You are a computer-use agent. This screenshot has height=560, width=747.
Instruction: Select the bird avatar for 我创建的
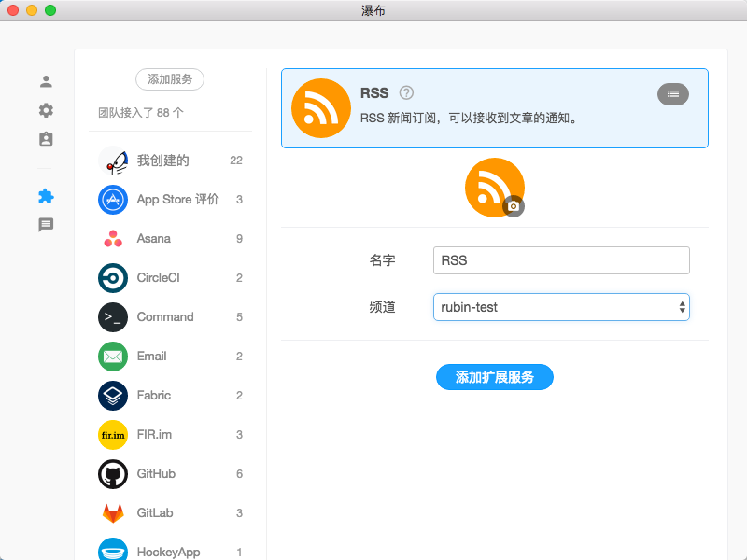[113, 161]
